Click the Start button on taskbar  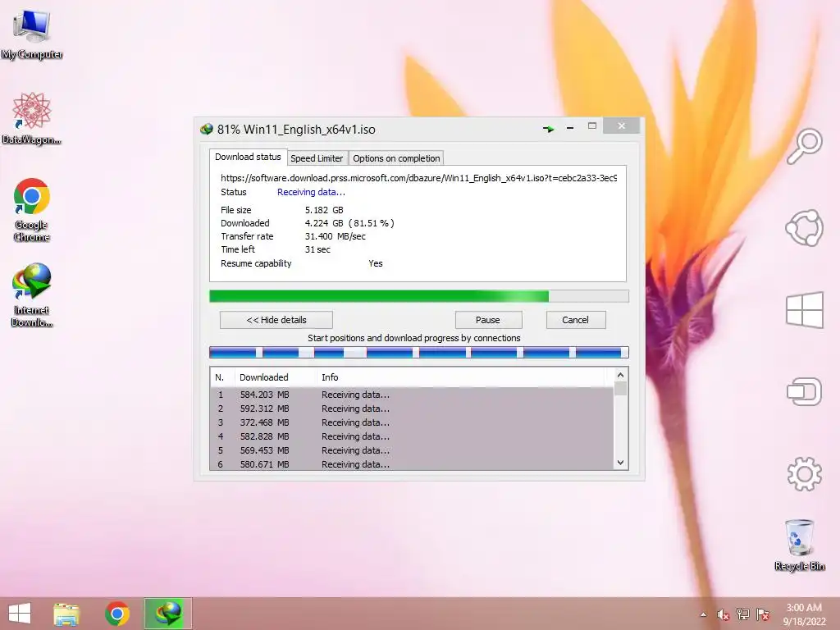pos(20,614)
